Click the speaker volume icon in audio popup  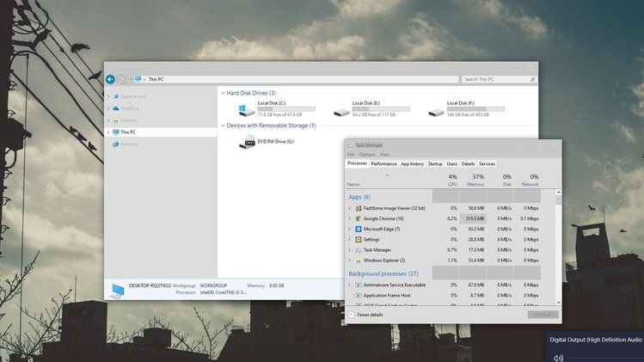point(558,357)
